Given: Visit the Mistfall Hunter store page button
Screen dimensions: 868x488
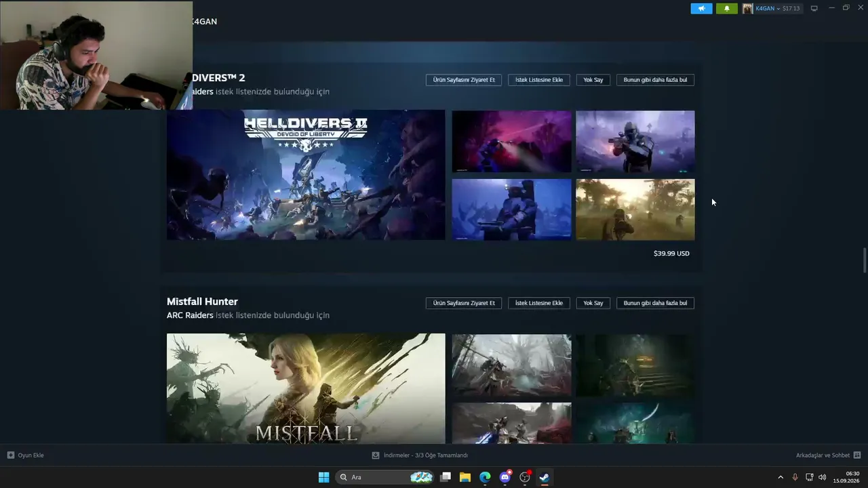Looking at the screenshot, I should (x=464, y=303).
